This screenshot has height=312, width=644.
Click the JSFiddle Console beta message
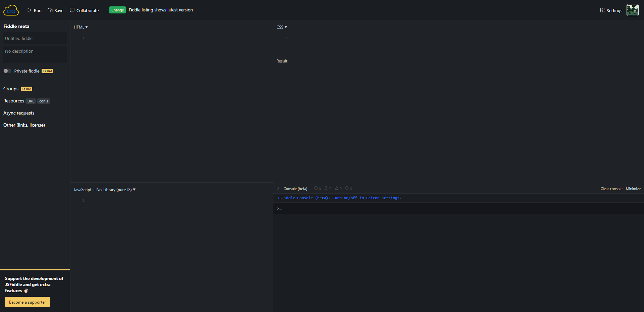click(x=339, y=198)
